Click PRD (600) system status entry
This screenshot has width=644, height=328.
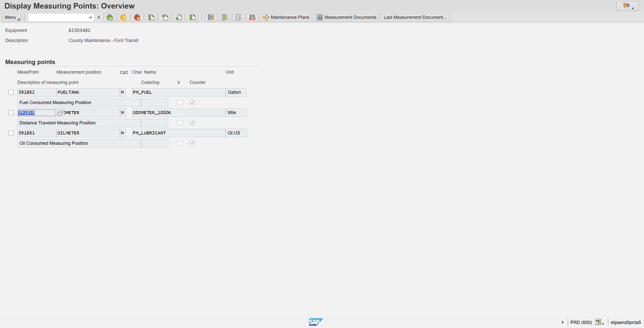tap(581, 322)
